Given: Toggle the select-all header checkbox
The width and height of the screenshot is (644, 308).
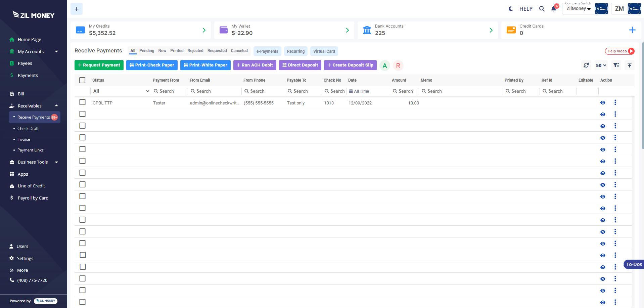Looking at the screenshot, I should pyautogui.click(x=82, y=80).
